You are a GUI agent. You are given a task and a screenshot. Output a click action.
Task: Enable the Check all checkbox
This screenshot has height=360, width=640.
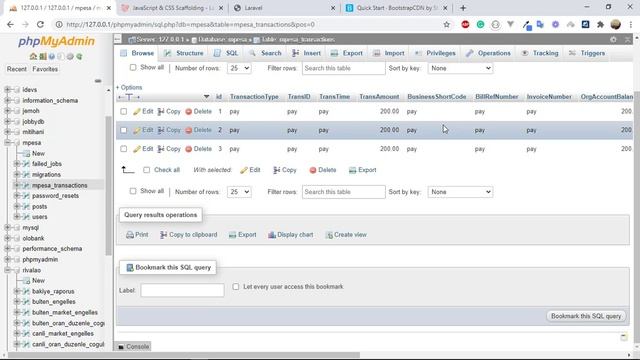point(147,170)
